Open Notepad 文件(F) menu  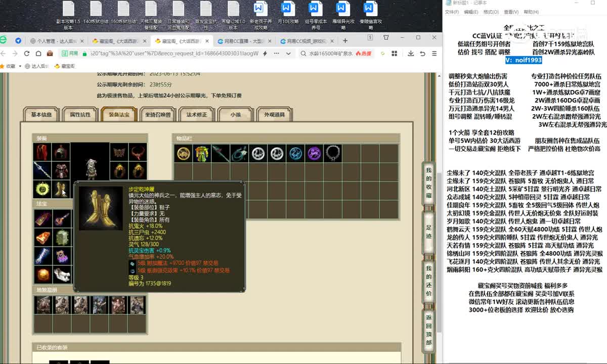click(x=452, y=12)
